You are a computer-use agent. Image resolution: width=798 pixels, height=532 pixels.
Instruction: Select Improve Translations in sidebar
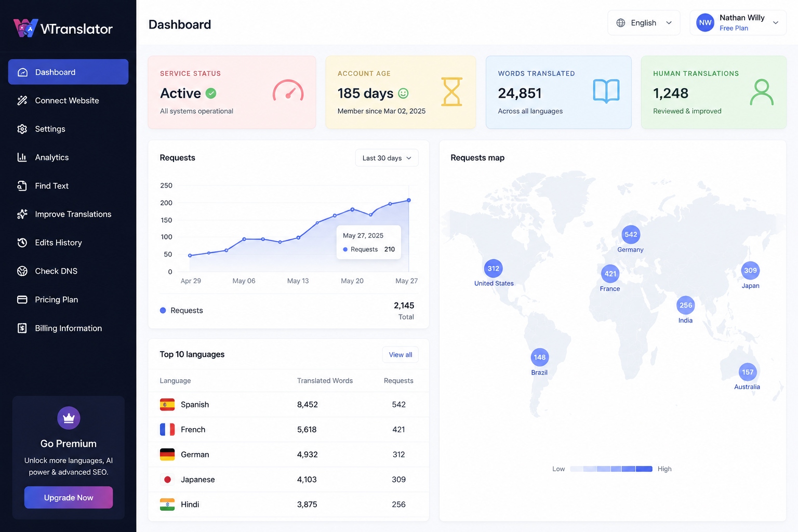[x=68, y=214]
